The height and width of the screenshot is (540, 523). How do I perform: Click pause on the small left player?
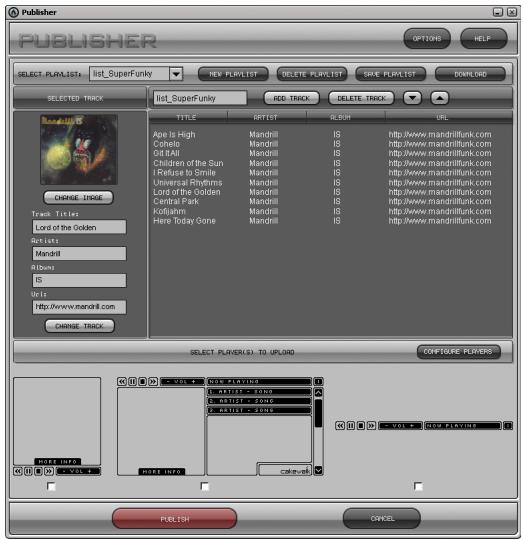coord(28,471)
